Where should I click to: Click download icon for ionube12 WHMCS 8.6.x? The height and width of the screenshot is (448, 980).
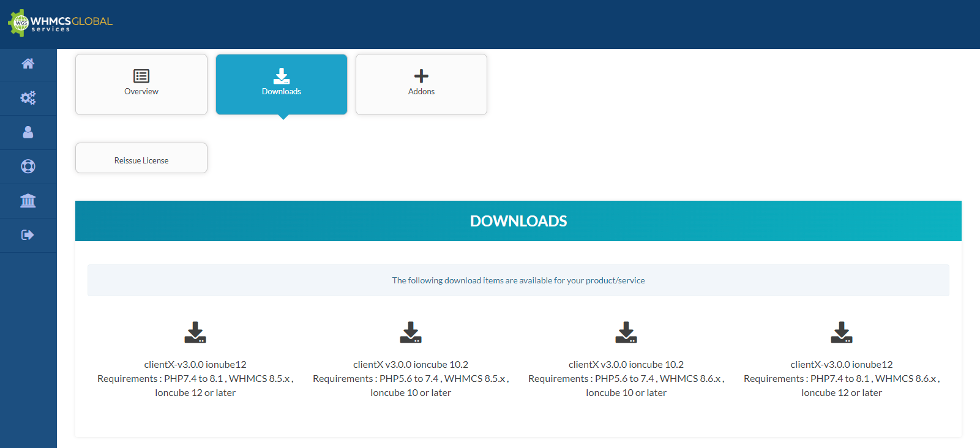pyautogui.click(x=842, y=332)
